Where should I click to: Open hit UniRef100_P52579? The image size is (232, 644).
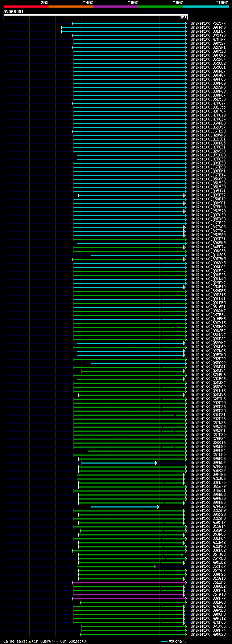pos(208,359)
